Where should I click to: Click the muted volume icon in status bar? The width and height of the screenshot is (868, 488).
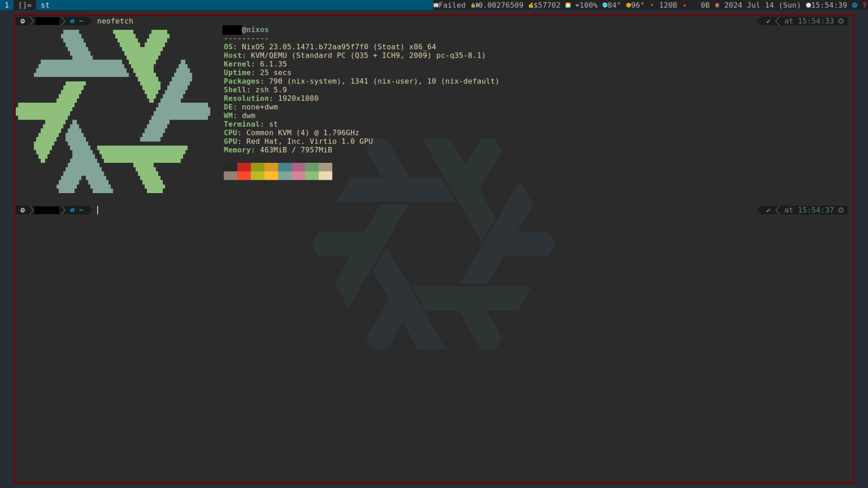717,5
